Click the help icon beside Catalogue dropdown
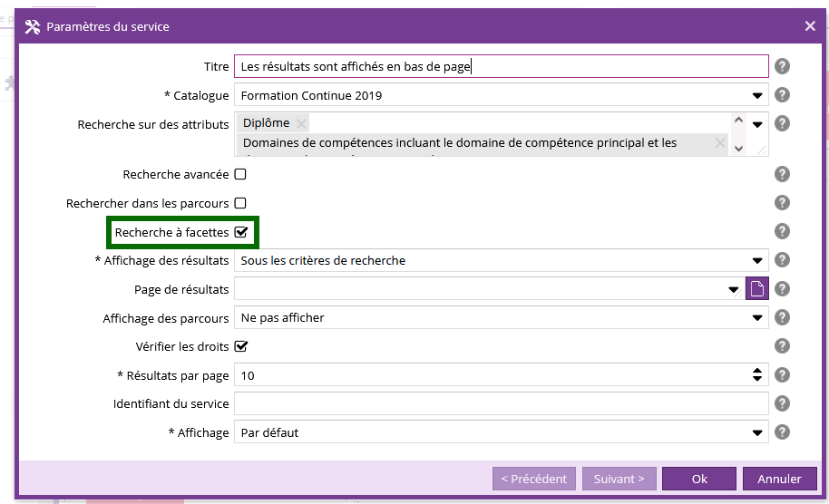 pyautogui.click(x=782, y=95)
